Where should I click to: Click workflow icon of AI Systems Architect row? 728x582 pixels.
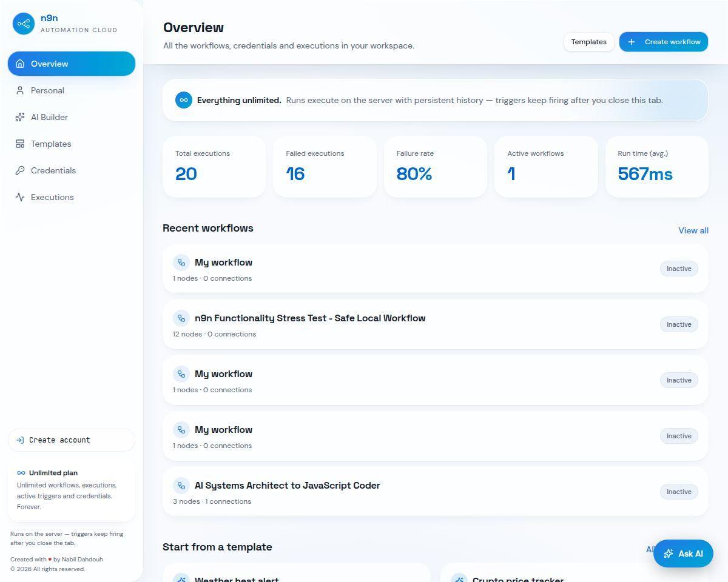(181, 486)
